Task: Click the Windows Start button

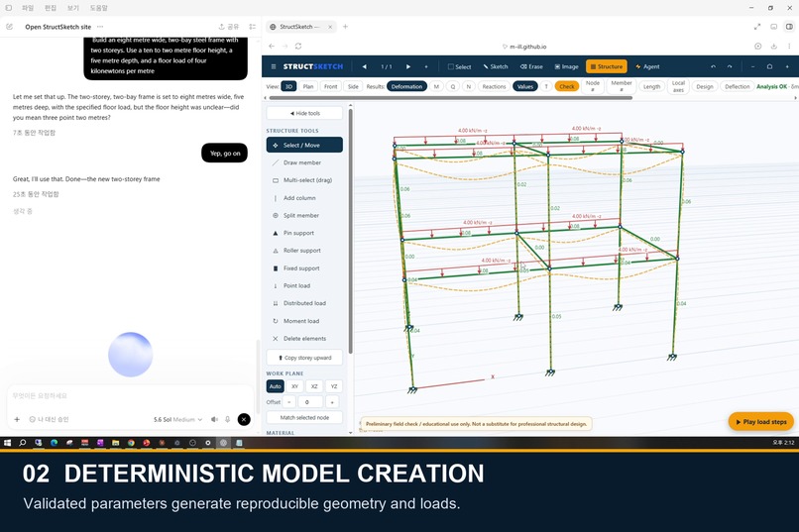Action: (x=7, y=443)
